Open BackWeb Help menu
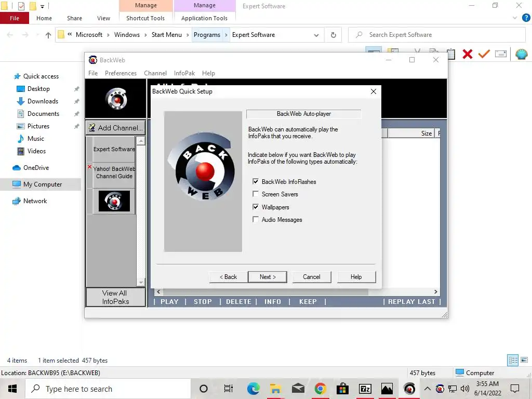The width and height of the screenshot is (532, 399). point(208,73)
